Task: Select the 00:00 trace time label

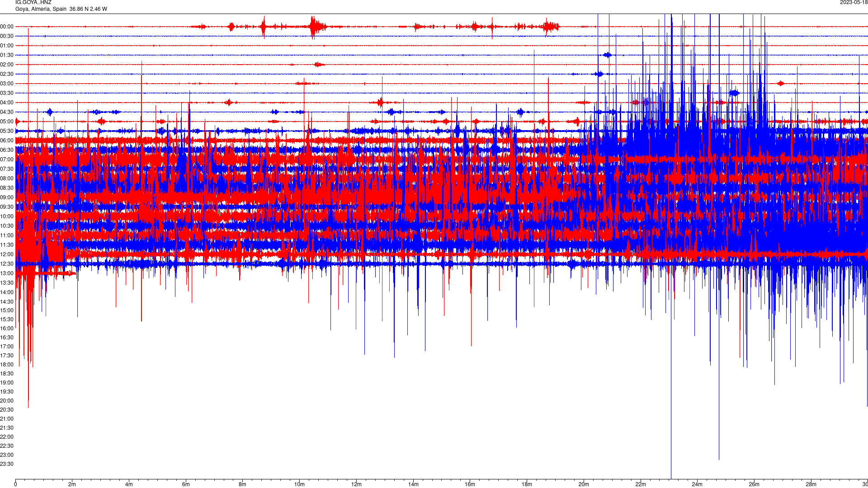Action: click(x=7, y=27)
